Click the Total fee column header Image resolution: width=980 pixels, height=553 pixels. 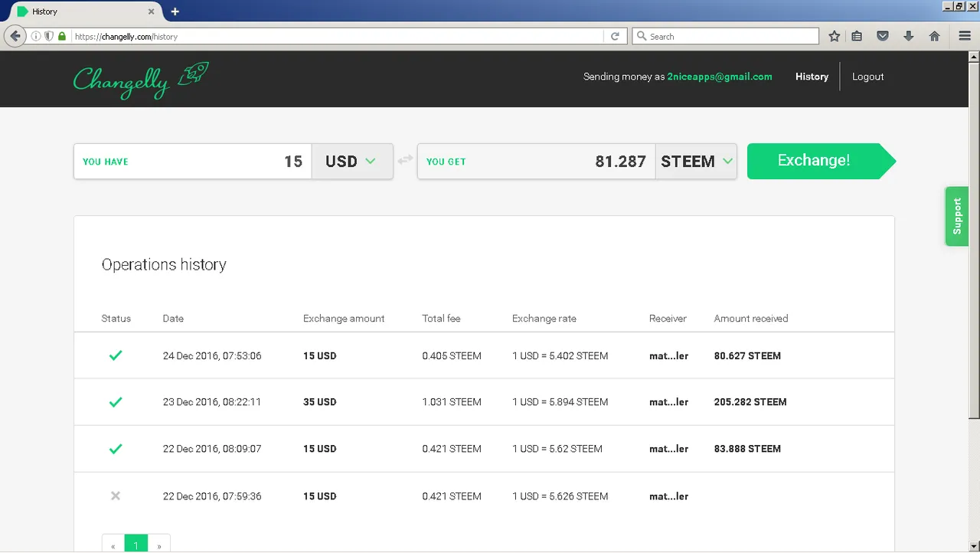point(441,319)
